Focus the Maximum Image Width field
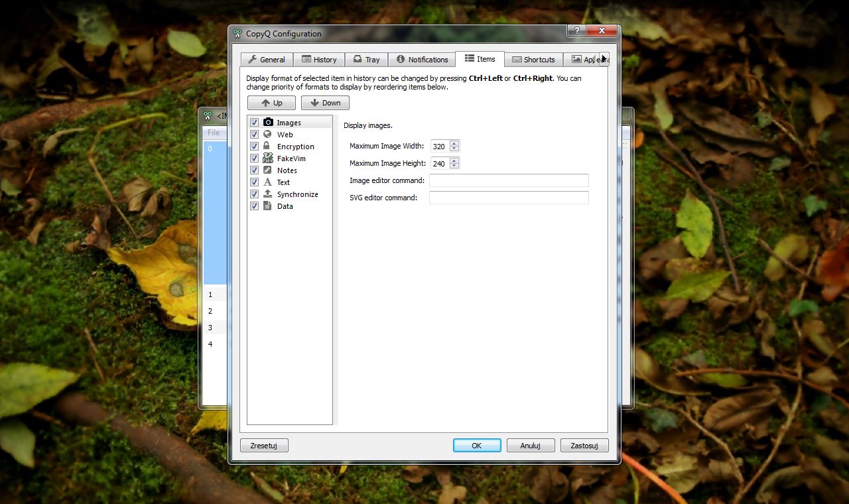The height and width of the screenshot is (504, 849). 439,146
